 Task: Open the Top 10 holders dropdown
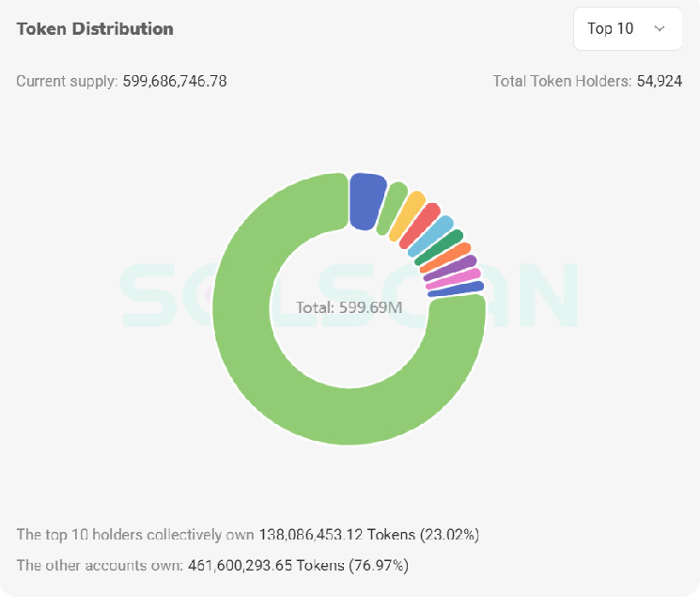(x=627, y=28)
